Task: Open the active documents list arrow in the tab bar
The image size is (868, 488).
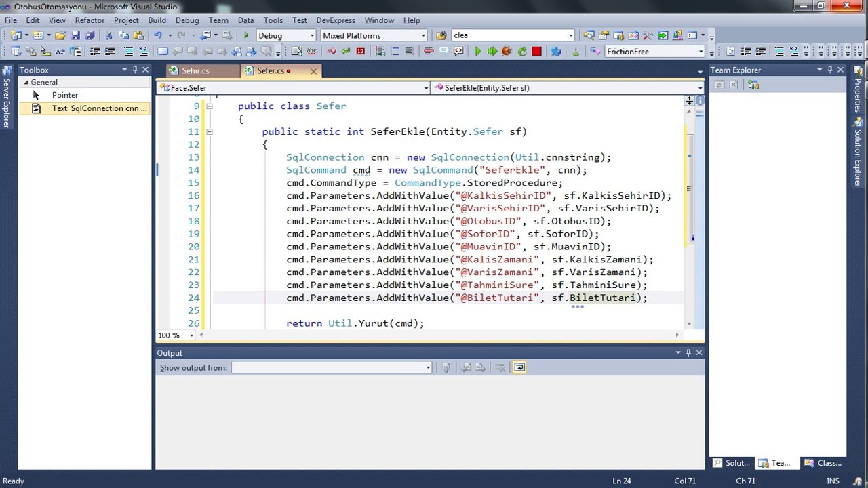Action: pyautogui.click(x=700, y=70)
